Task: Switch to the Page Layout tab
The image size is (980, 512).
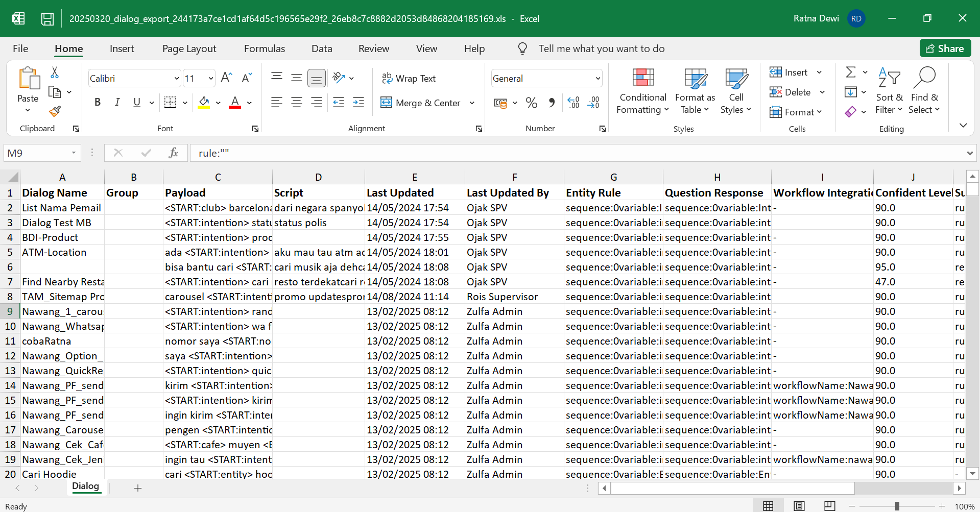Action: 189,48
